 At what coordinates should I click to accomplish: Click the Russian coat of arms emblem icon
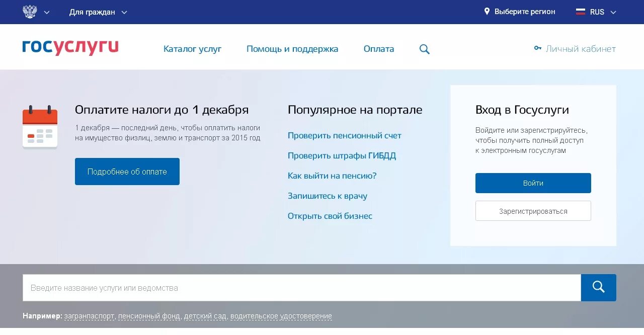[x=30, y=12]
